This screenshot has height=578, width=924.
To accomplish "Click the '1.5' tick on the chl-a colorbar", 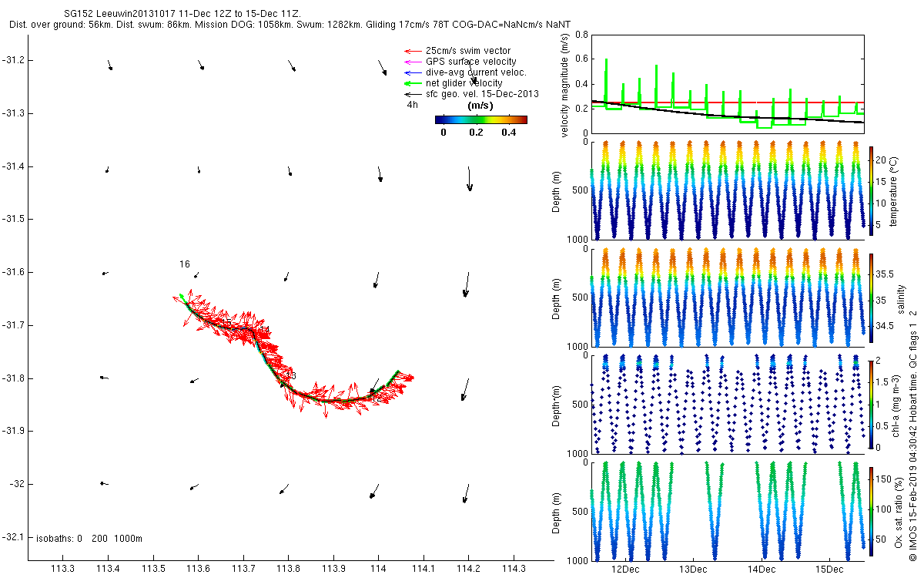I will (884, 382).
